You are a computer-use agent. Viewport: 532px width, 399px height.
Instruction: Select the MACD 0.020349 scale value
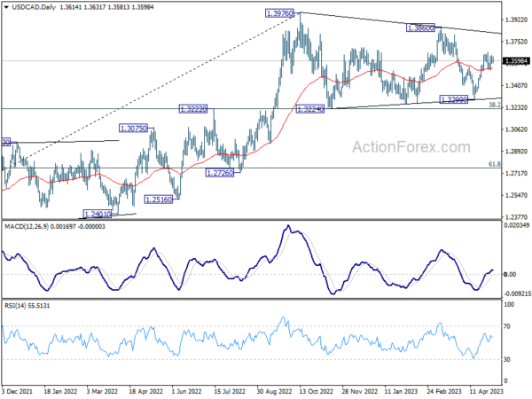(517, 225)
